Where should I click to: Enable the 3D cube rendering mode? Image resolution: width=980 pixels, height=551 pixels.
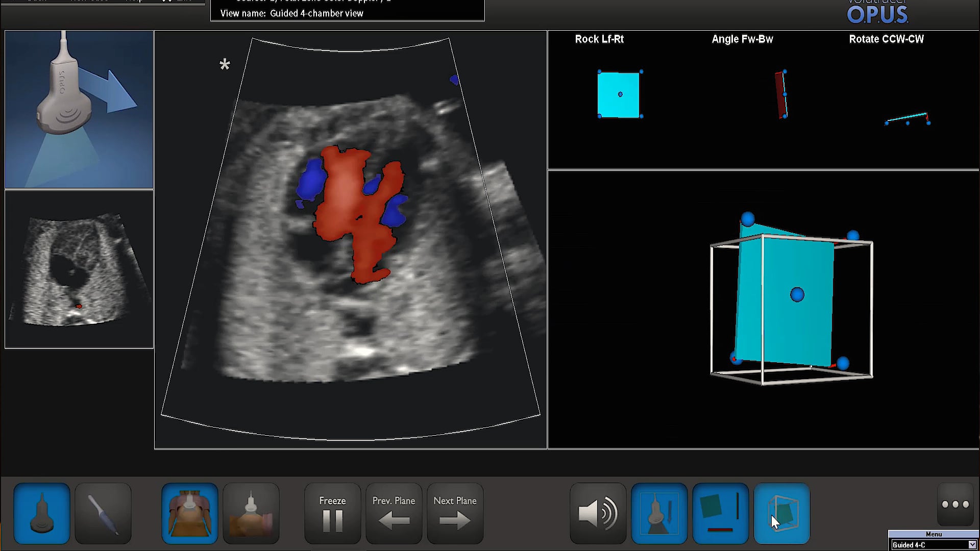[x=781, y=513]
